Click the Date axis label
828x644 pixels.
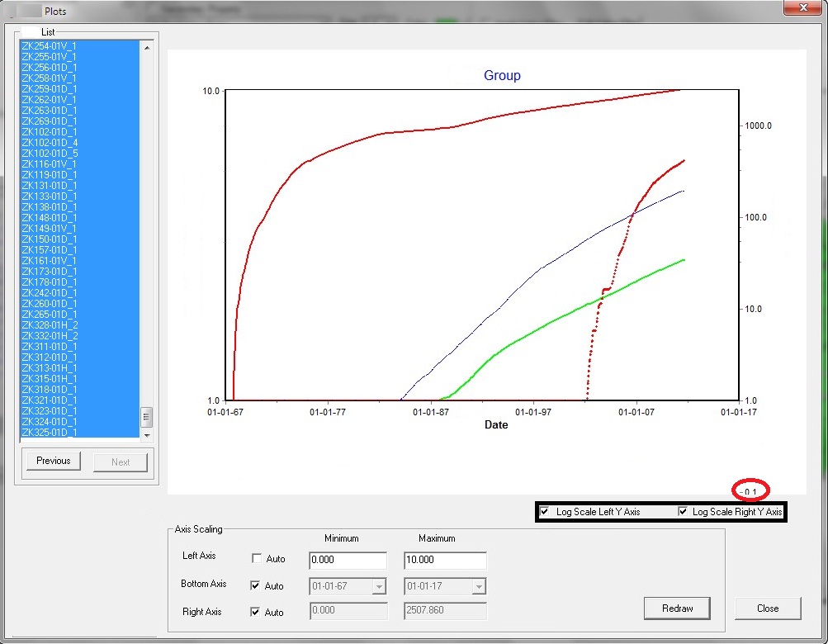click(x=496, y=424)
